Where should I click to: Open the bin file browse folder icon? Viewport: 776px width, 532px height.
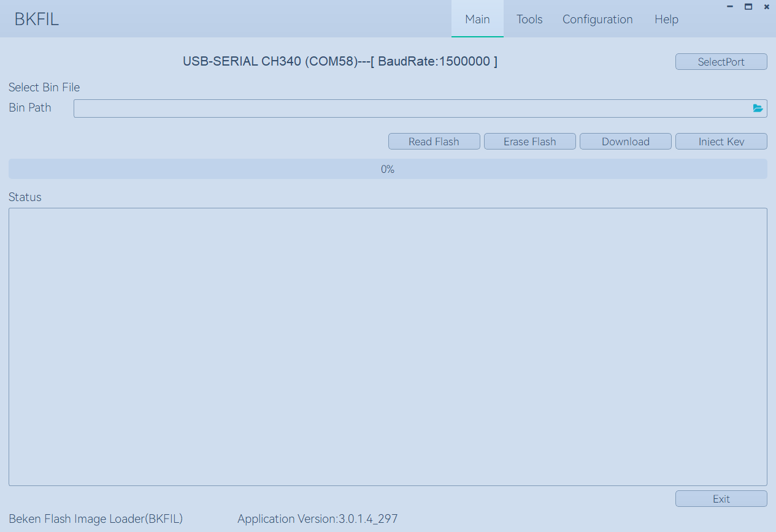pos(758,108)
